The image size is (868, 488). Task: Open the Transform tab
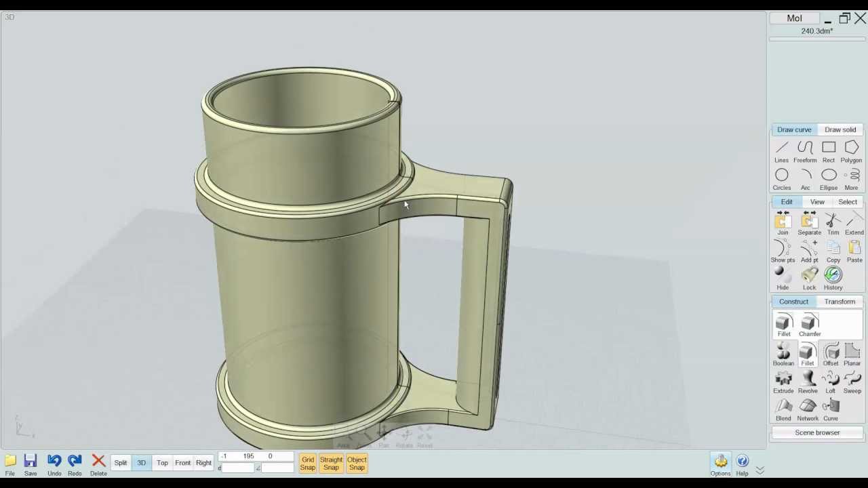pyautogui.click(x=840, y=302)
